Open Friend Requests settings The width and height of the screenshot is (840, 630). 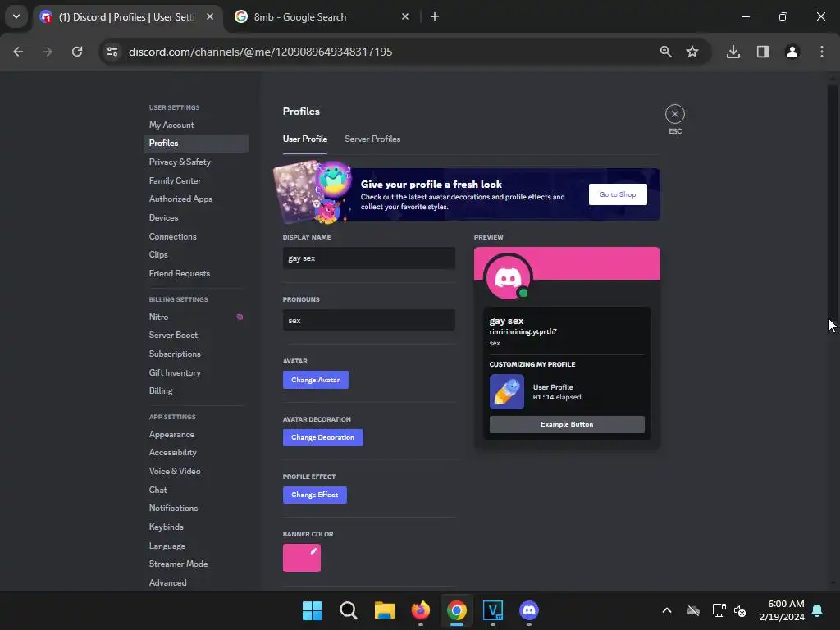click(195, 273)
